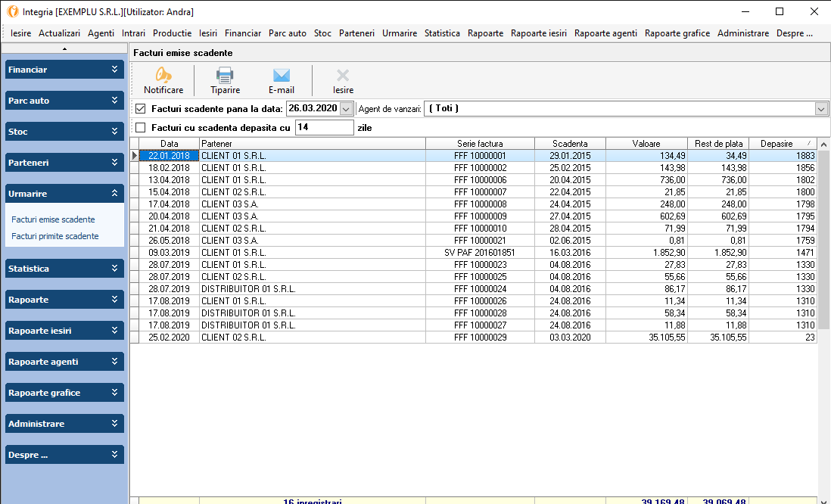Open the Agent de vanzari dropdown
Image resolution: width=831 pixels, height=504 pixels.
(x=822, y=109)
